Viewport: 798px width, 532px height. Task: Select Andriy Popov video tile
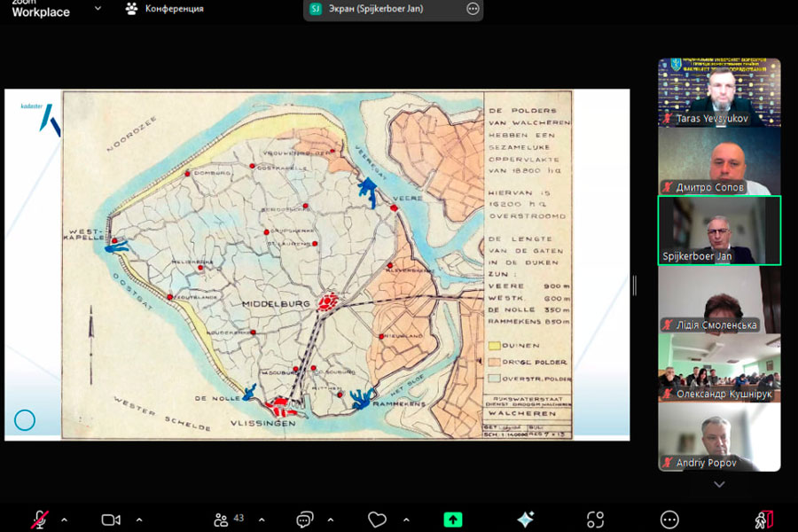point(719,437)
